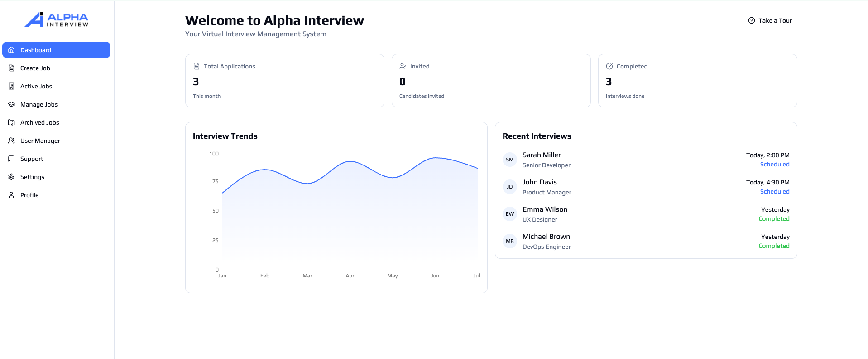Click the Manage Jobs graduation cap icon
Image resolution: width=868 pixels, height=359 pixels.
[x=12, y=104]
